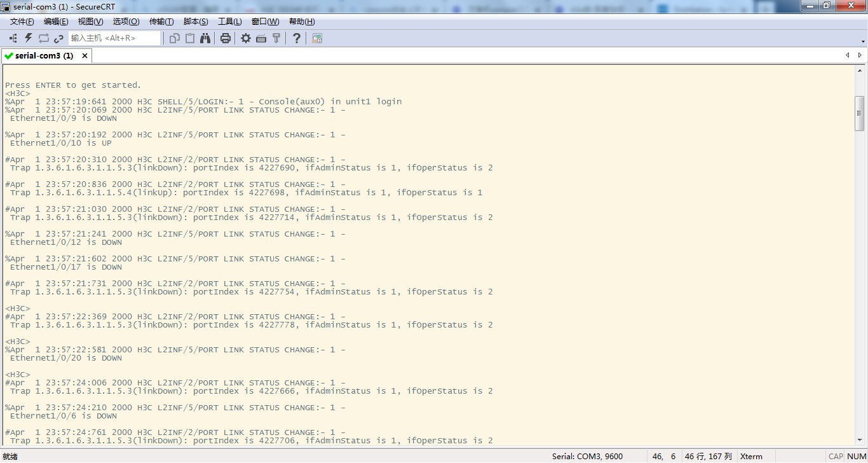Open the 工具(L) menu
Screen dimensions: 868x463
click(x=230, y=22)
